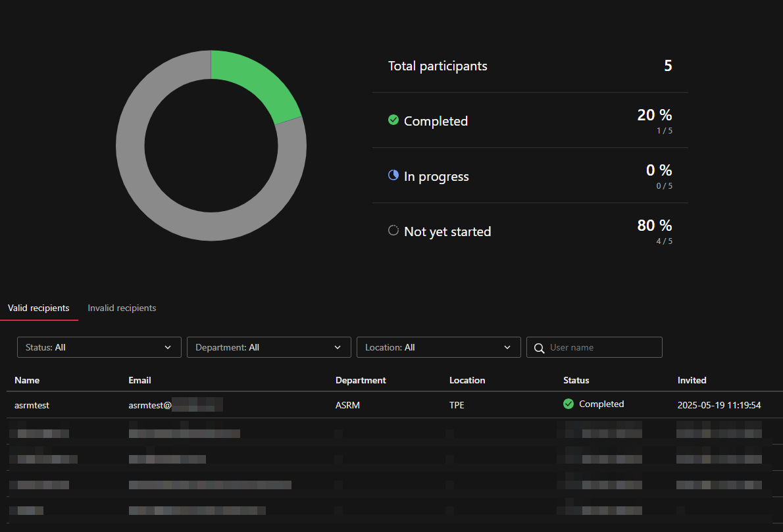Click the Status column header in table

point(576,380)
